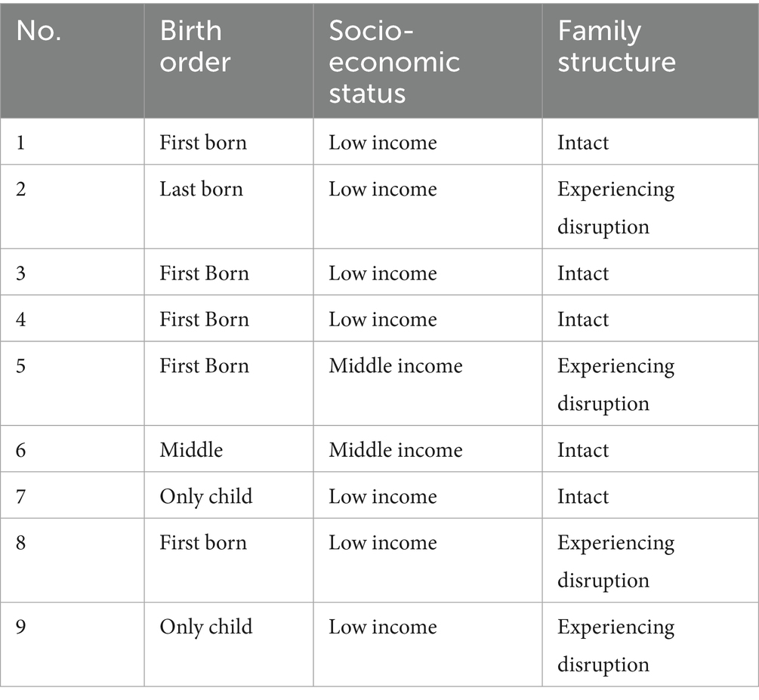
Task: Click row number 9 cell
Action: click(20, 627)
